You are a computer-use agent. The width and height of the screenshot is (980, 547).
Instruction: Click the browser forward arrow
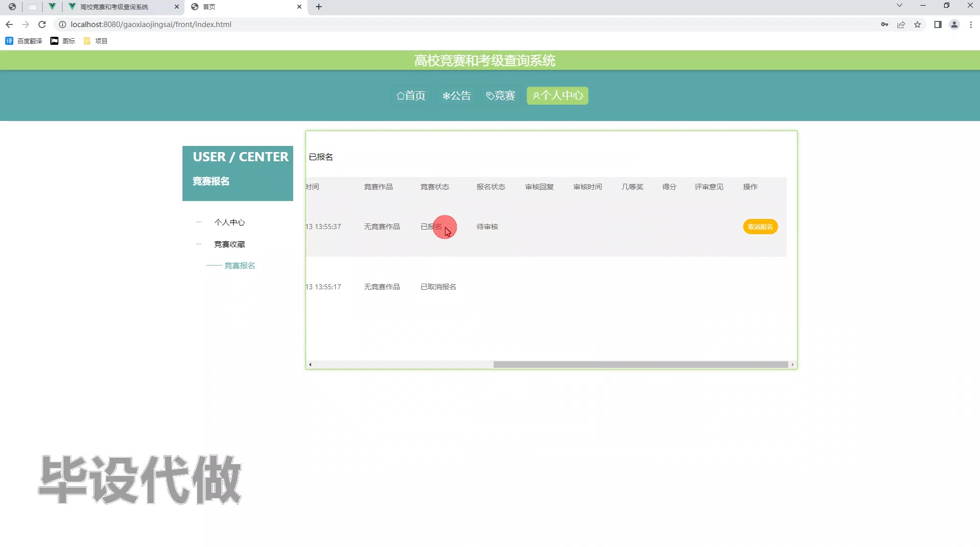[26, 24]
